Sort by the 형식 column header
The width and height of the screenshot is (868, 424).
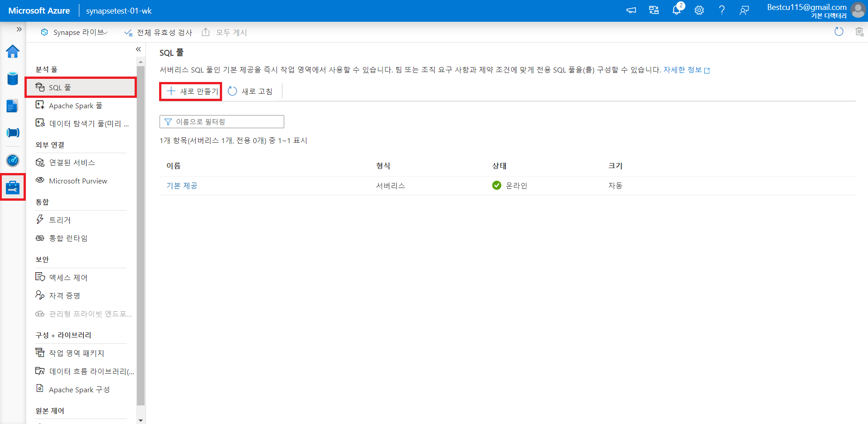tap(383, 166)
